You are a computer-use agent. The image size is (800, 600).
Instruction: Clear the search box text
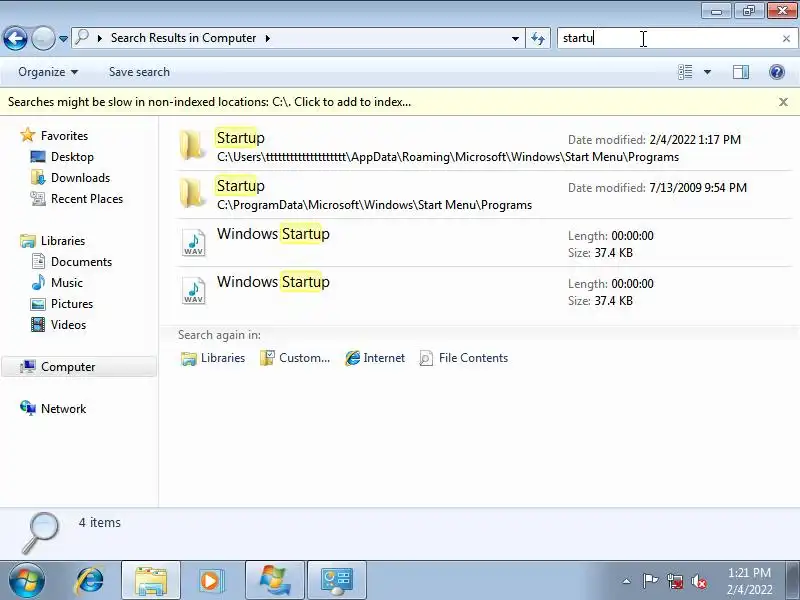coord(786,39)
